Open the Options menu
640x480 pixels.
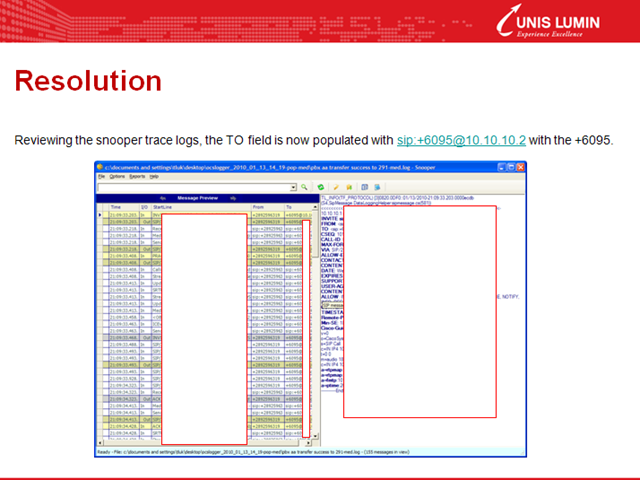tap(117, 176)
